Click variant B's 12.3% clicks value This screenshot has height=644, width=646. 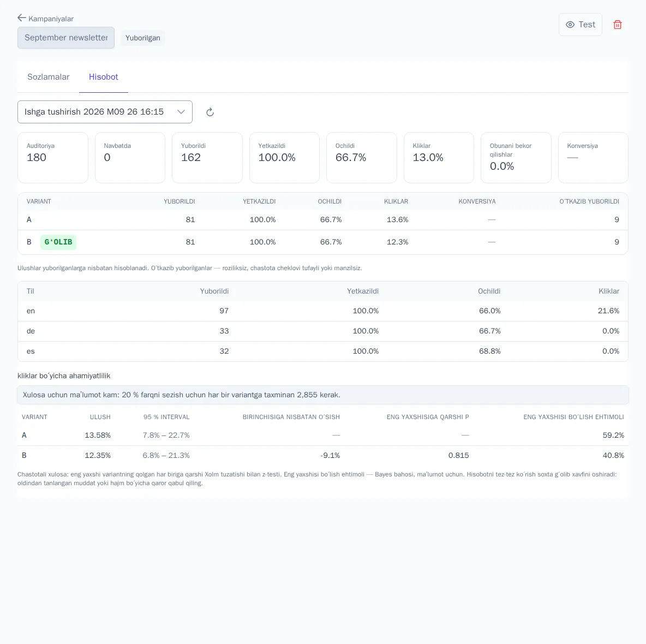(397, 242)
